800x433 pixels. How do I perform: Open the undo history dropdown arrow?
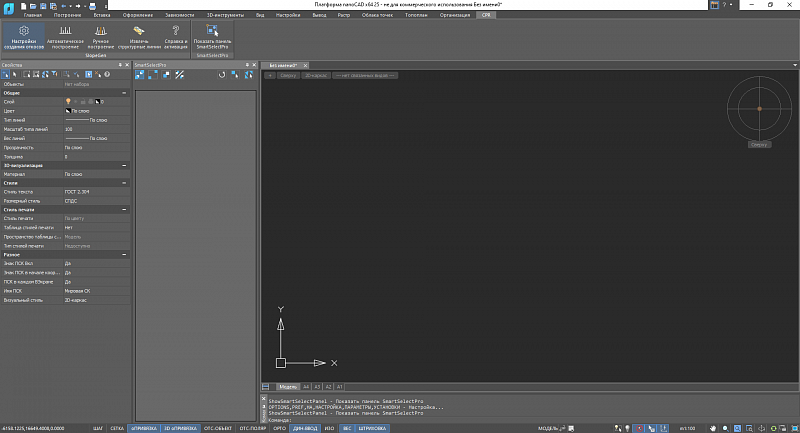pos(70,6)
